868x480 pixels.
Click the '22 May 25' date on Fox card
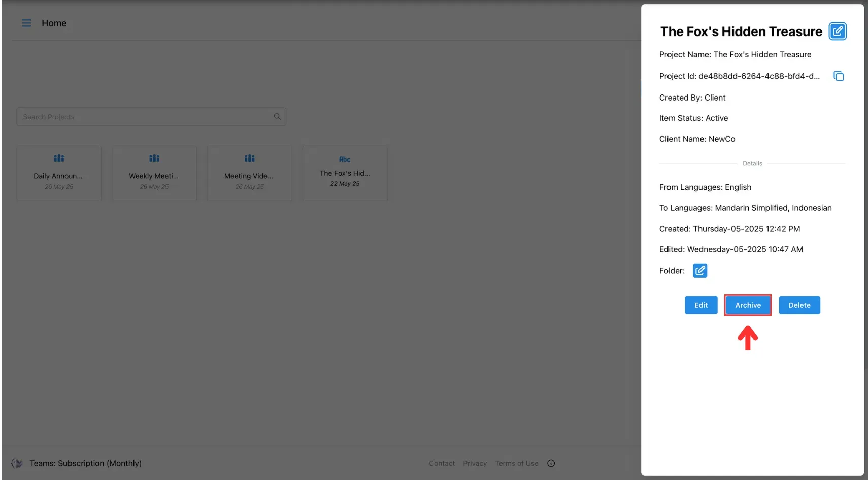[x=345, y=184]
